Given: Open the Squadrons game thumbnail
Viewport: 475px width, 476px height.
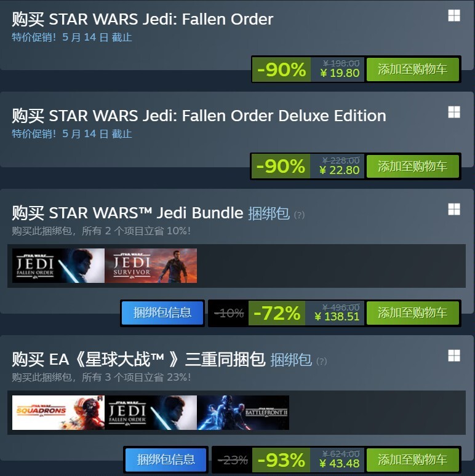Looking at the screenshot, I should click(58, 412).
